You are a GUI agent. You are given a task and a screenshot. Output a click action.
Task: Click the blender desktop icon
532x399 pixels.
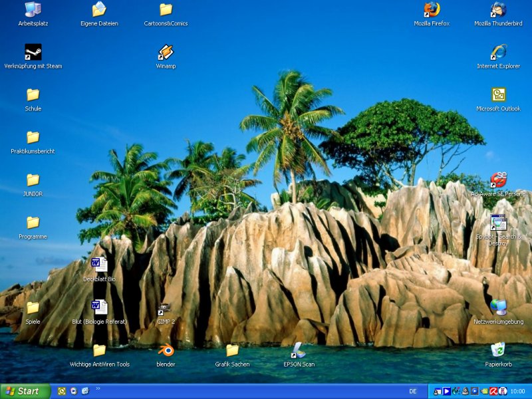[x=166, y=350]
